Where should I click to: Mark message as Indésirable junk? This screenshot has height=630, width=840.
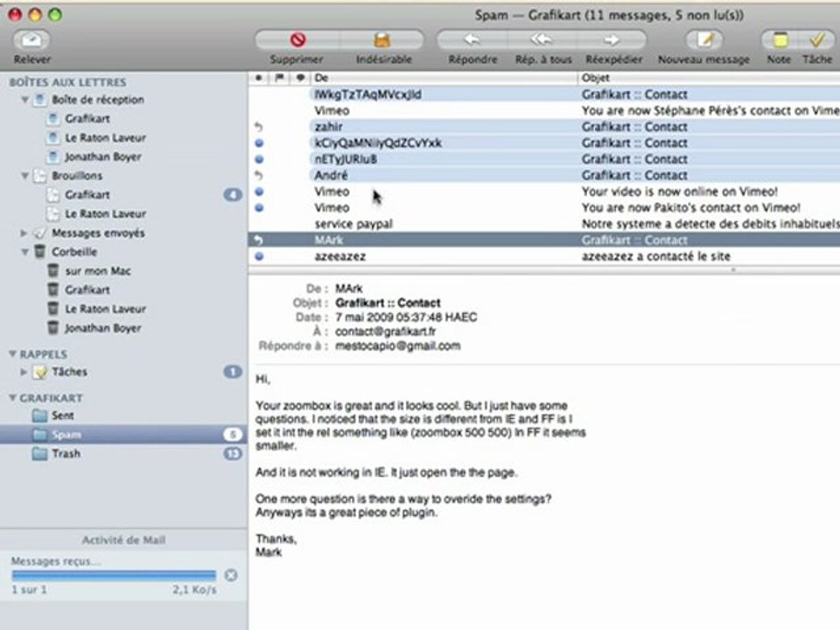coord(382,39)
